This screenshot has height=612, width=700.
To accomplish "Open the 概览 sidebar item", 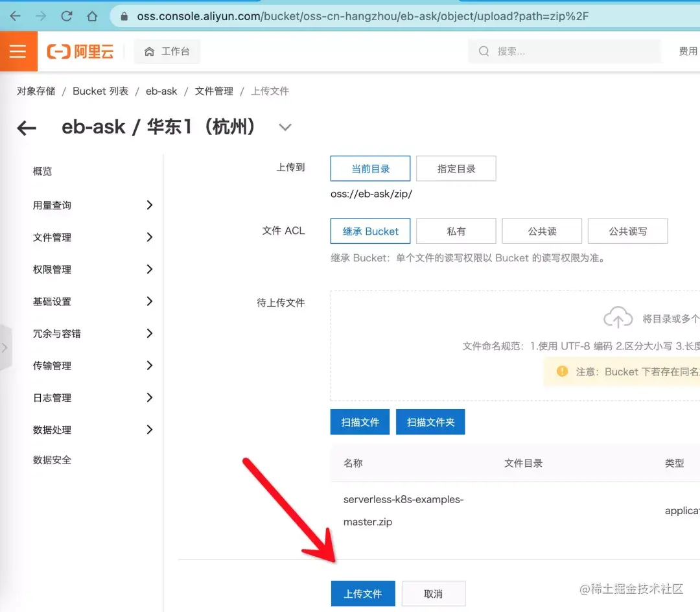I will tap(42, 171).
